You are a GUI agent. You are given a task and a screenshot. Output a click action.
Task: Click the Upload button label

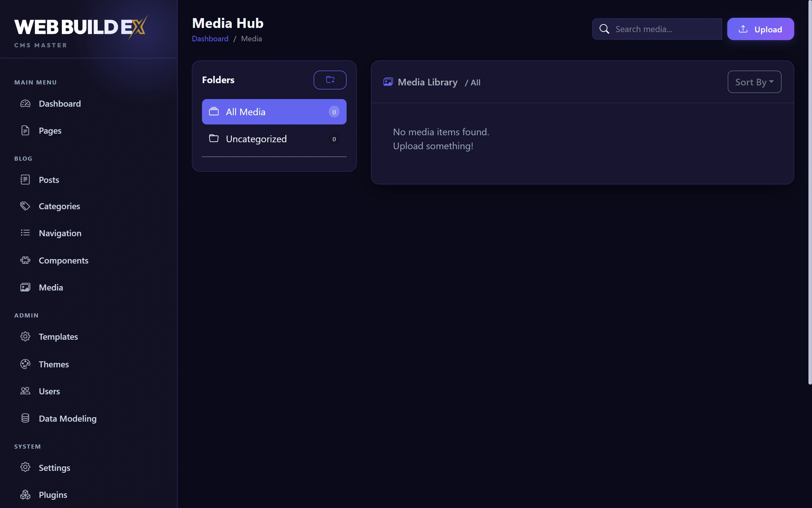768,29
